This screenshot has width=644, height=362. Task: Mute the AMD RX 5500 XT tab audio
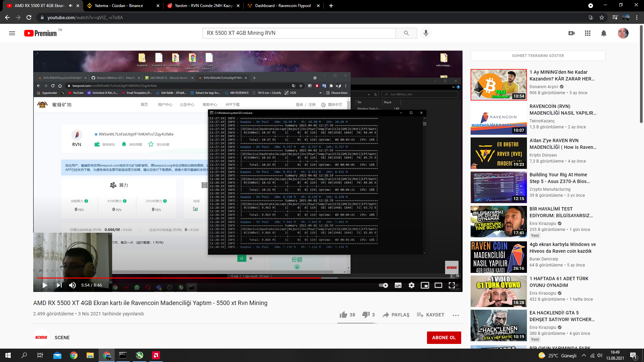[70, 6]
